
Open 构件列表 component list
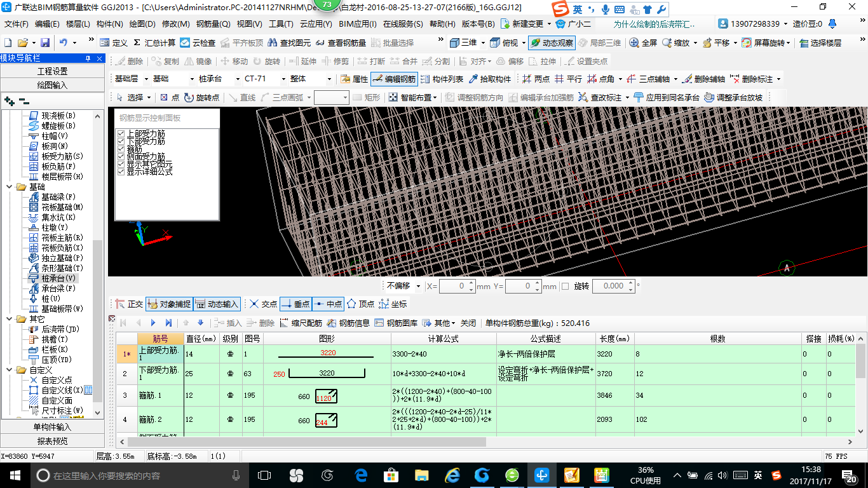tap(442, 79)
